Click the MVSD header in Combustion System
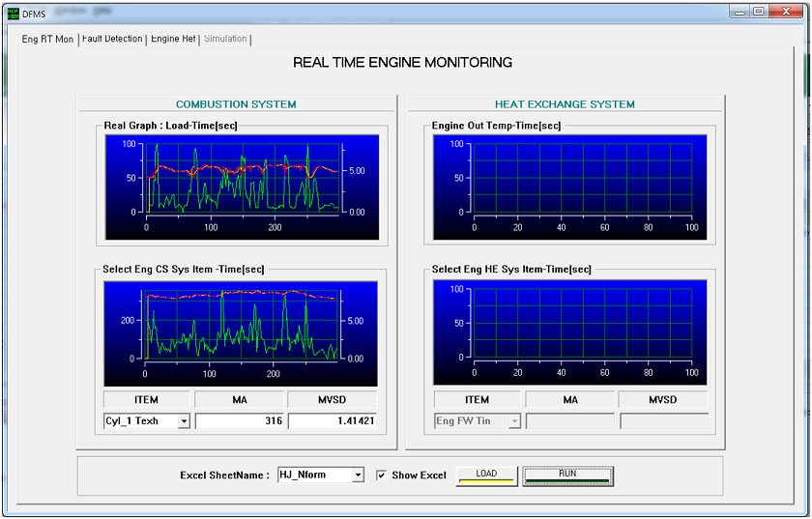Screen dimensions: 812x519 pyautogui.click(x=332, y=400)
